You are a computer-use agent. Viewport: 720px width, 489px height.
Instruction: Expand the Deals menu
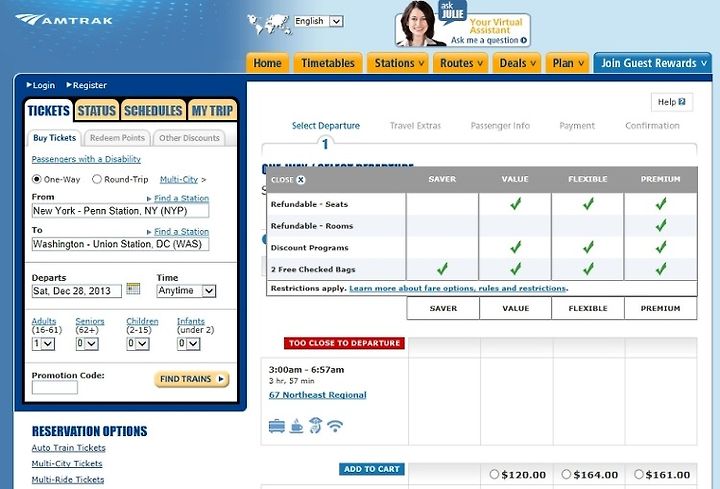pyautogui.click(x=517, y=63)
